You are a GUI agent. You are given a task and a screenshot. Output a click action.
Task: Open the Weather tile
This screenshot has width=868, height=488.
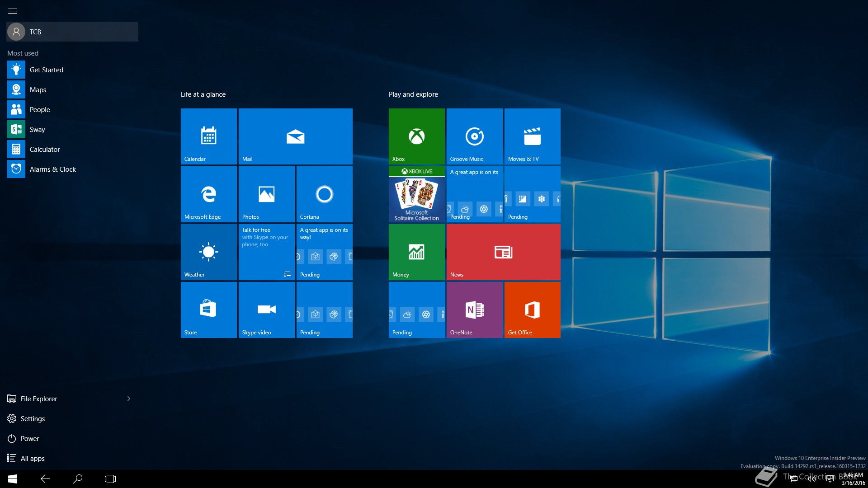209,252
